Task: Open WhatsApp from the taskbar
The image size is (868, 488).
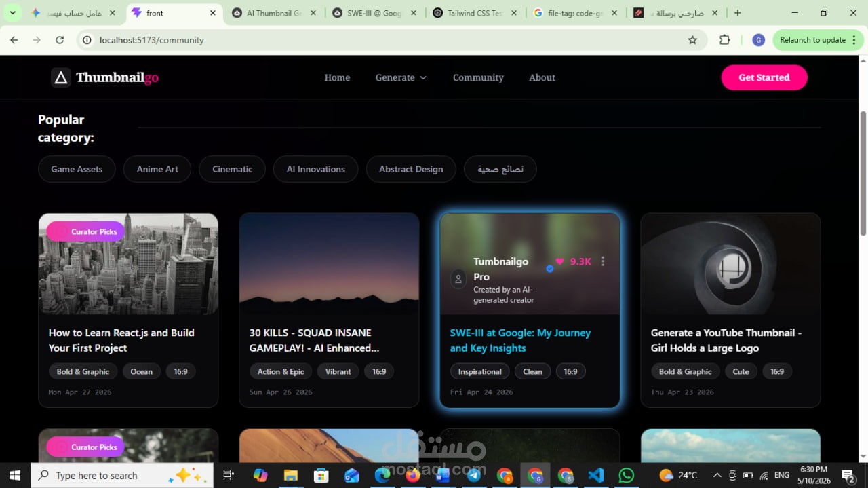Action: pos(627,475)
